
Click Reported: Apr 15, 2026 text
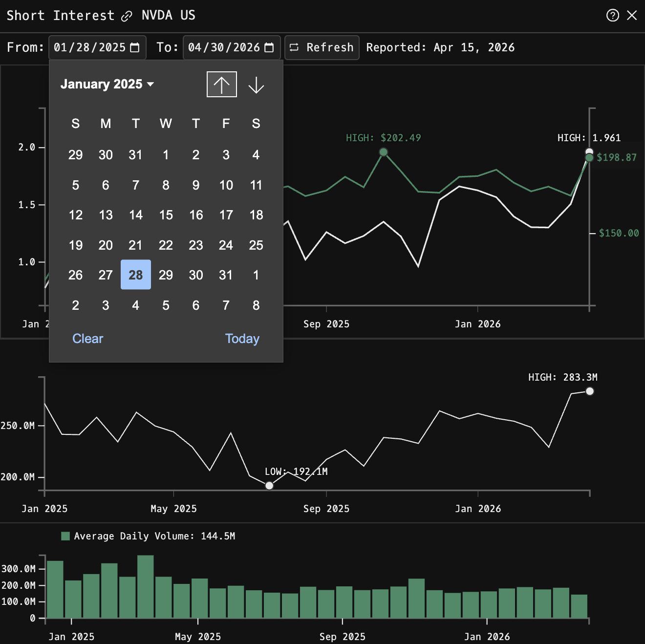(x=440, y=47)
